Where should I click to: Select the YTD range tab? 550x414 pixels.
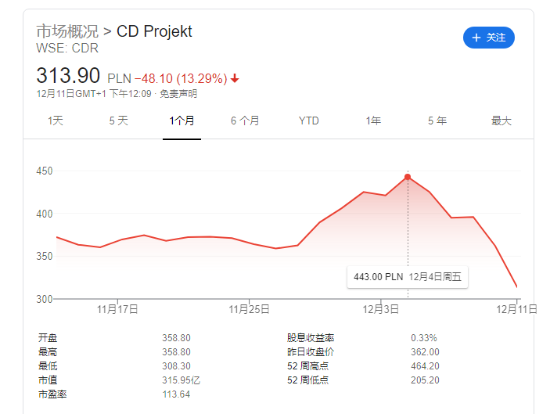click(309, 121)
